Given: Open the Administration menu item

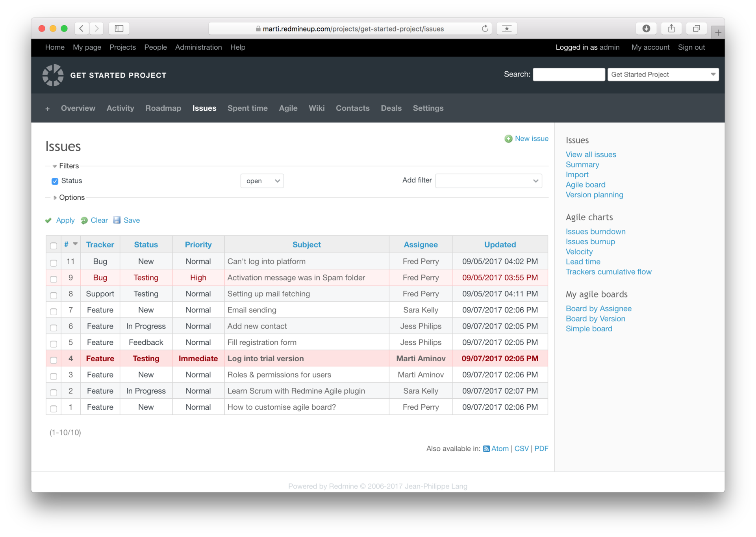Looking at the screenshot, I should coord(198,47).
